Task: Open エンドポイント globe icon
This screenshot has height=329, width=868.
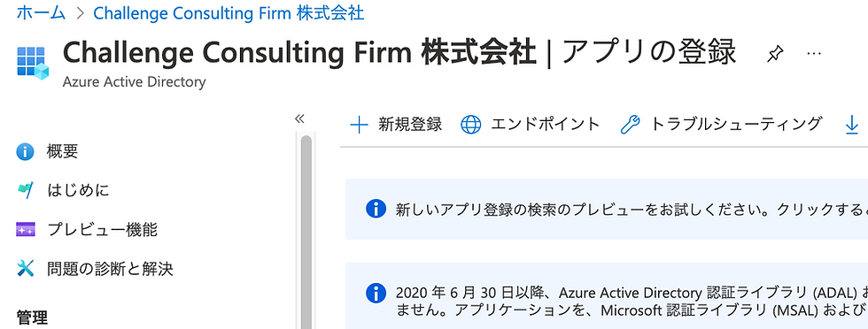Action: pyautogui.click(x=471, y=125)
